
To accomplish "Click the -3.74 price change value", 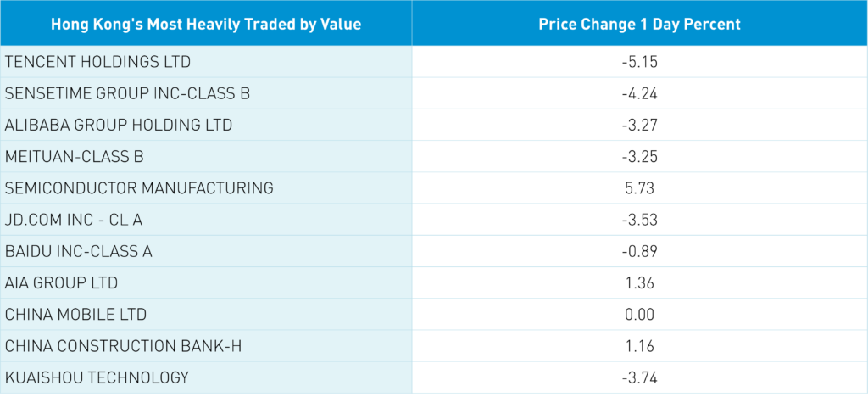I will [639, 377].
